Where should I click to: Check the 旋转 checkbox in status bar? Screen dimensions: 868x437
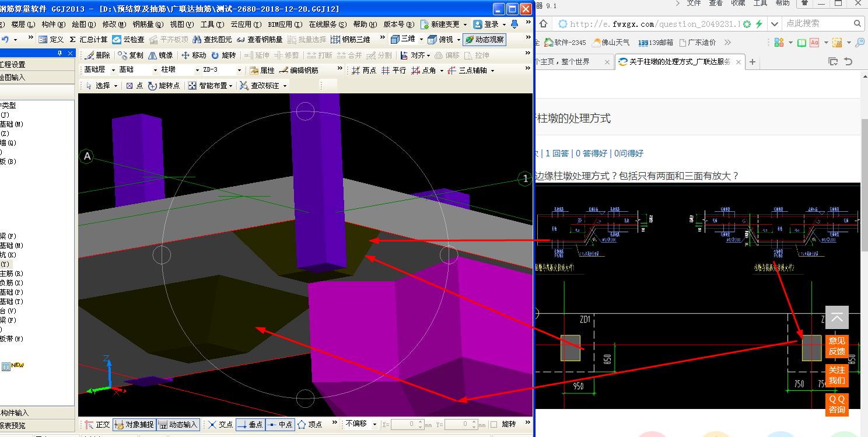[x=494, y=424]
